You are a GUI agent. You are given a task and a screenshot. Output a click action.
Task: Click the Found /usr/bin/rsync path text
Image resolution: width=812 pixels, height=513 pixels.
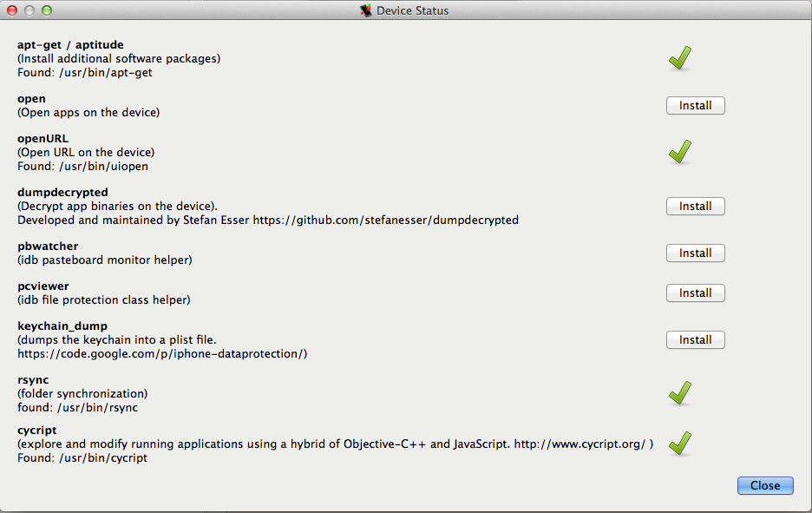(x=77, y=408)
